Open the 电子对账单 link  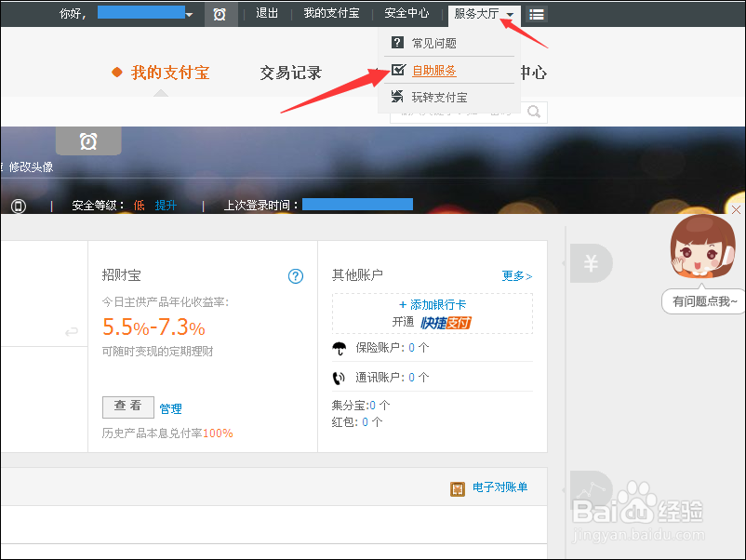(x=500, y=487)
